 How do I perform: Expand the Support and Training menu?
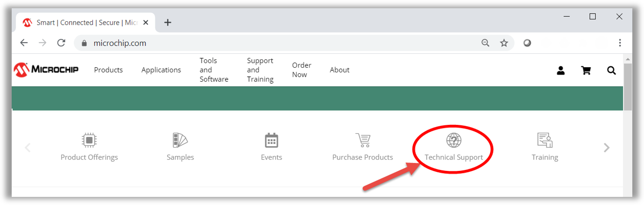click(x=260, y=70)
